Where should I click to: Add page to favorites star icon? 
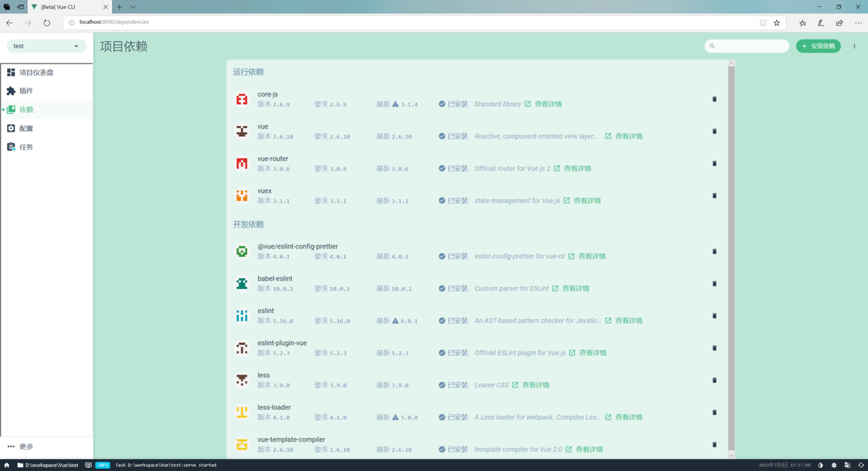point(776,22)
